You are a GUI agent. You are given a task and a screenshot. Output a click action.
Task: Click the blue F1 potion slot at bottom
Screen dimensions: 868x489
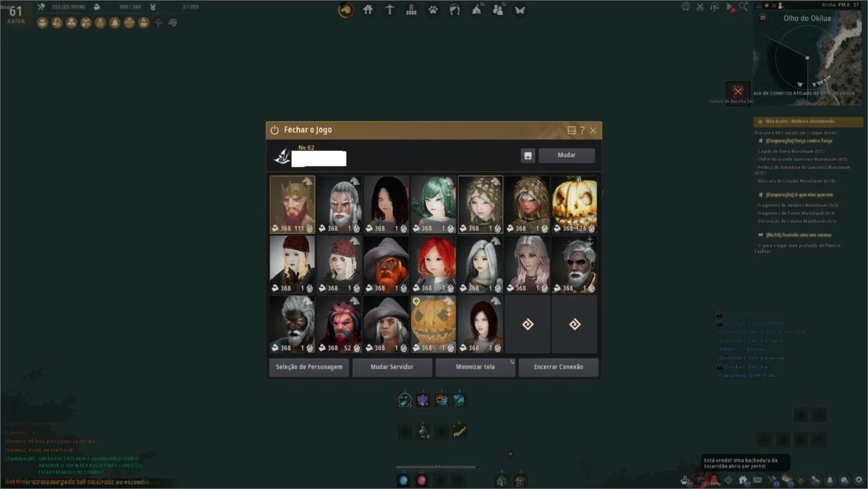(404, 480)
